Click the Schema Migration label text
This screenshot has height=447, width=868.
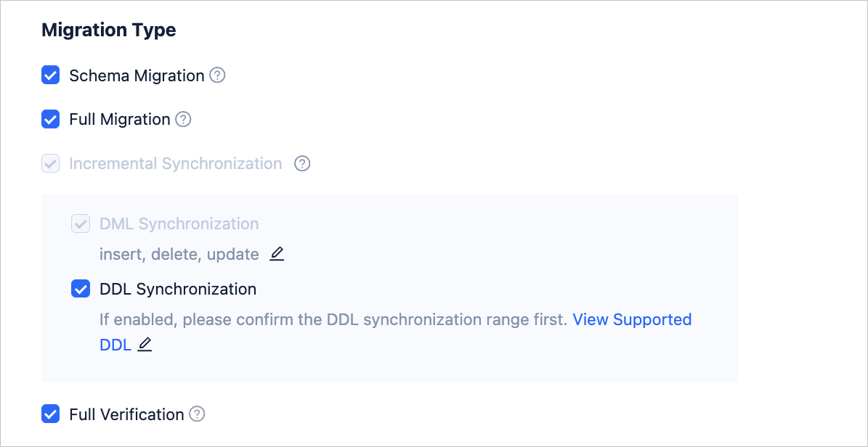137,75
